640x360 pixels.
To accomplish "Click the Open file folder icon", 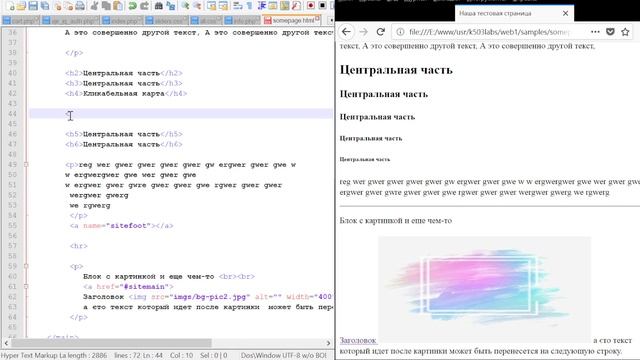I will point(21,6).
